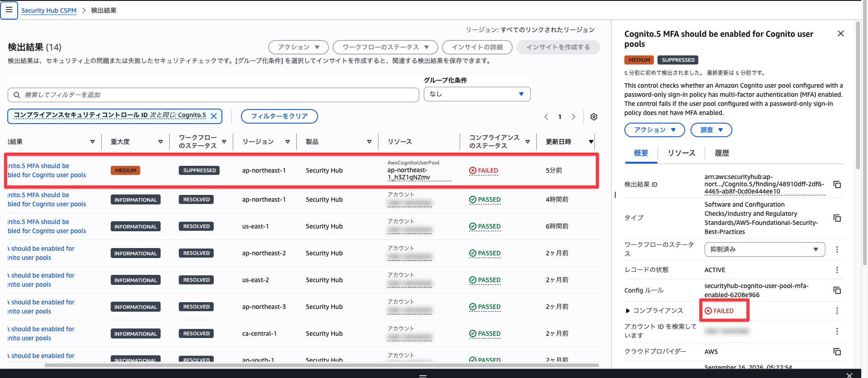Click the インサイトの詳細 button
The width and height of the screenshot is (868, 378).
[x=477, y=47]
